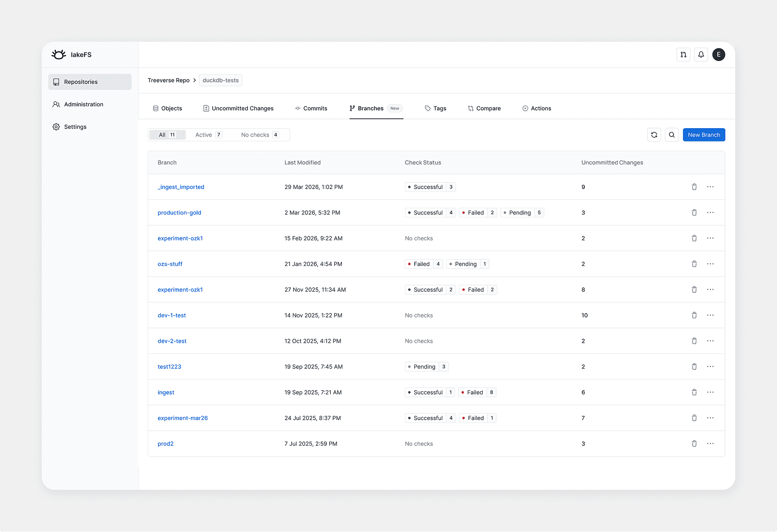Open the dev-1-test branch
Screen dimensions: 777x532
171,315
